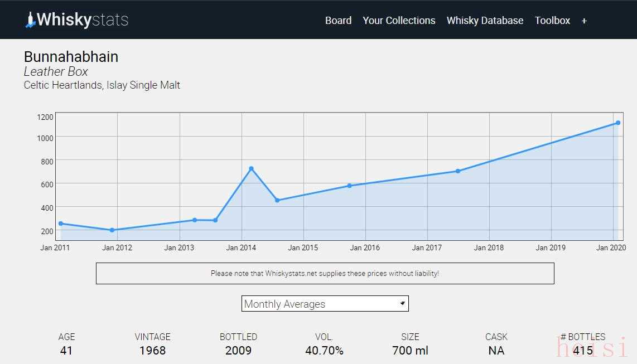Select the mid-2014 dip data point
This screenshot has width=637, height=364.
[x=277, y=200]
